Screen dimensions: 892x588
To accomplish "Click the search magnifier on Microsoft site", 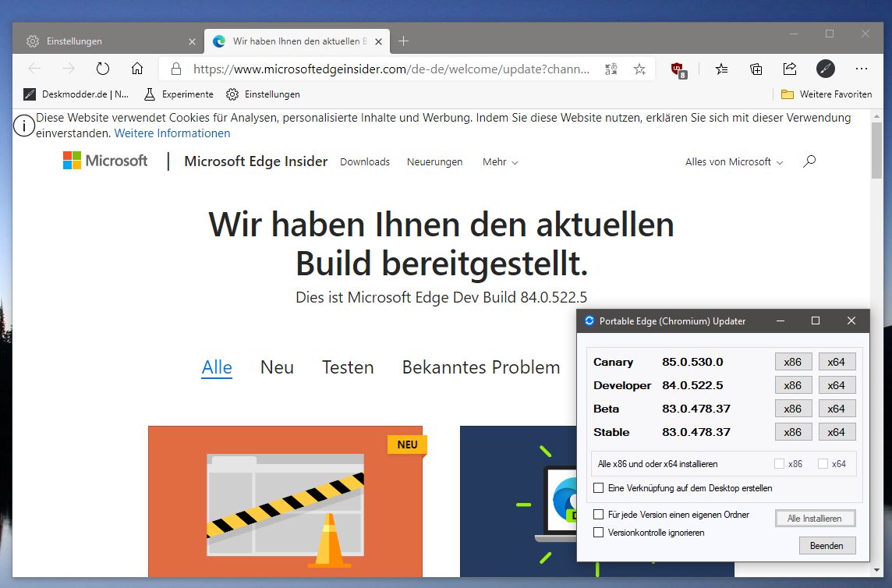I will (x=809, y=161).
